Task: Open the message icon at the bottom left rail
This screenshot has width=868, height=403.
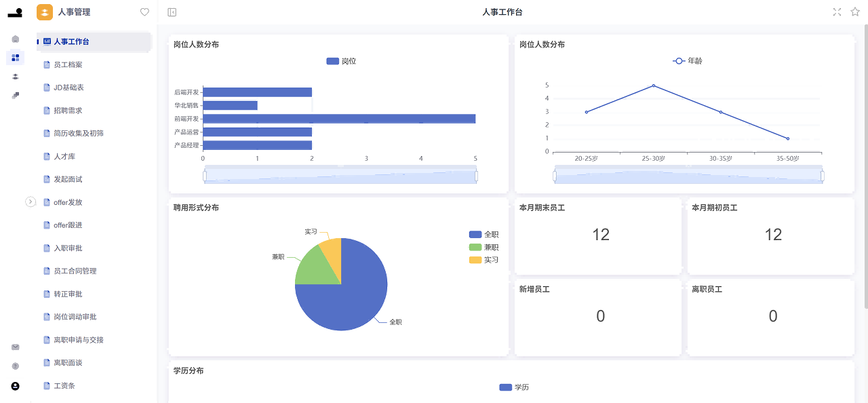Action: (x=15, y=347)
